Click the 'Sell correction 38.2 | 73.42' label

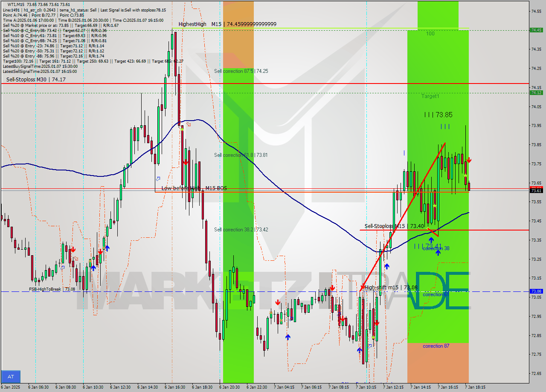pos(241,230)
